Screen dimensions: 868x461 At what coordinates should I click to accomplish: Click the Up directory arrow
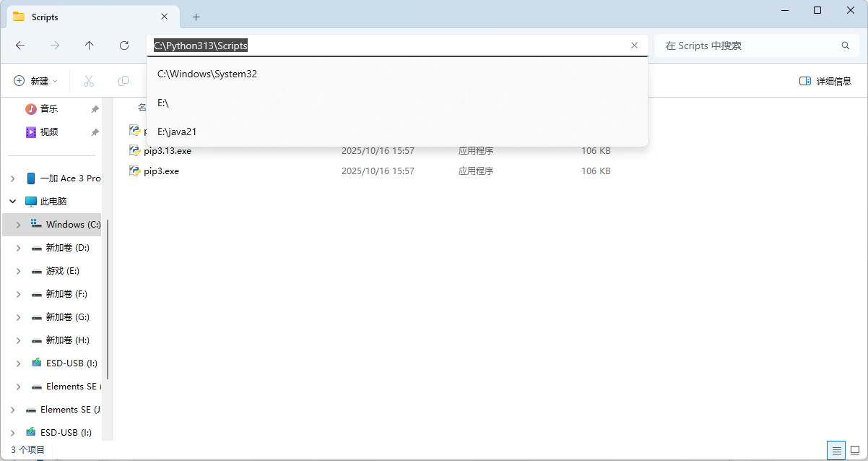coord(90,46)
